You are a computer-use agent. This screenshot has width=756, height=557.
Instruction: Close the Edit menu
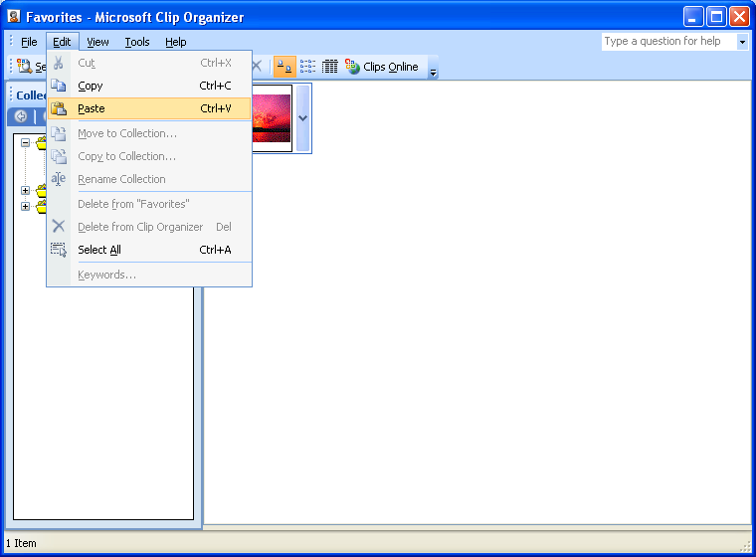[x=62, y=42]
